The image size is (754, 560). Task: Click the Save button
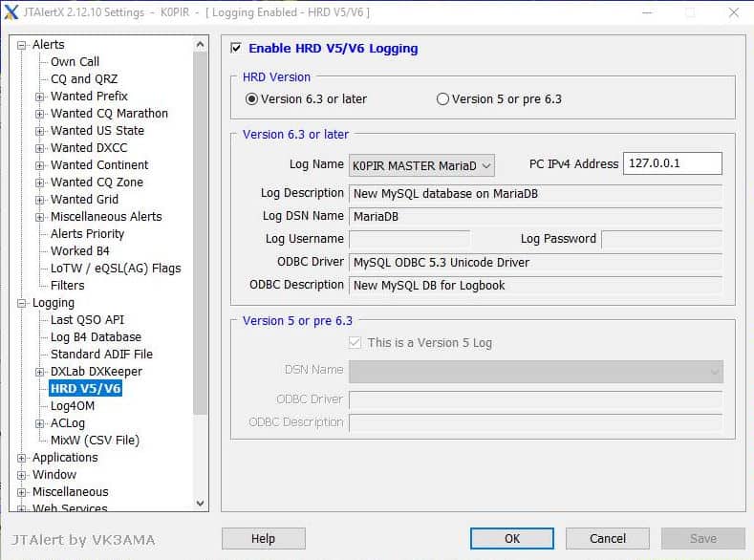tap(703, 538)
